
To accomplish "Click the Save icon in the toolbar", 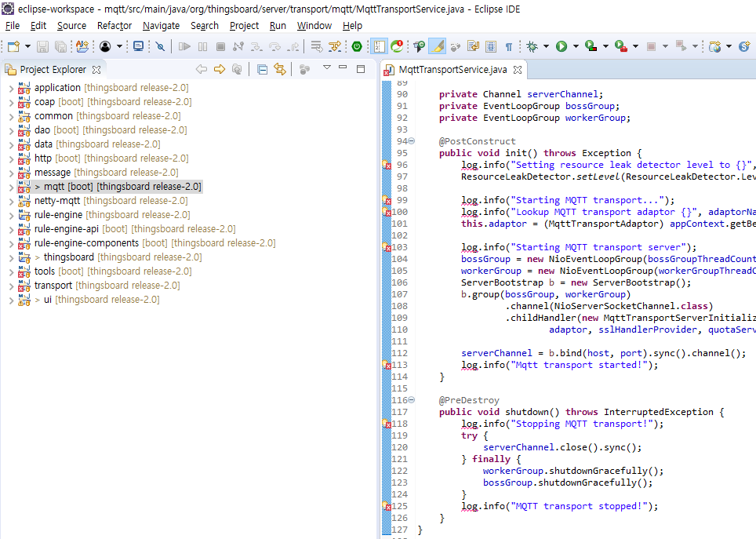I will [41, 47].
